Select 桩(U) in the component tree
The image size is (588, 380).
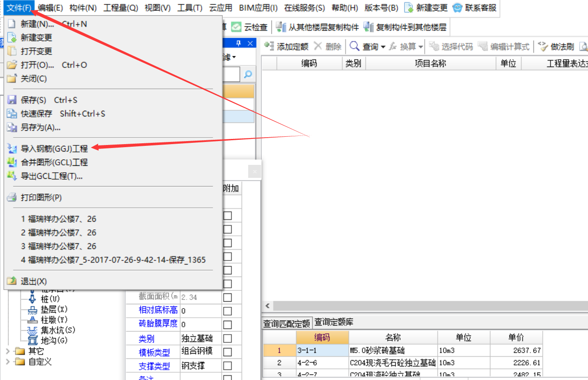[x=50, y=299]
